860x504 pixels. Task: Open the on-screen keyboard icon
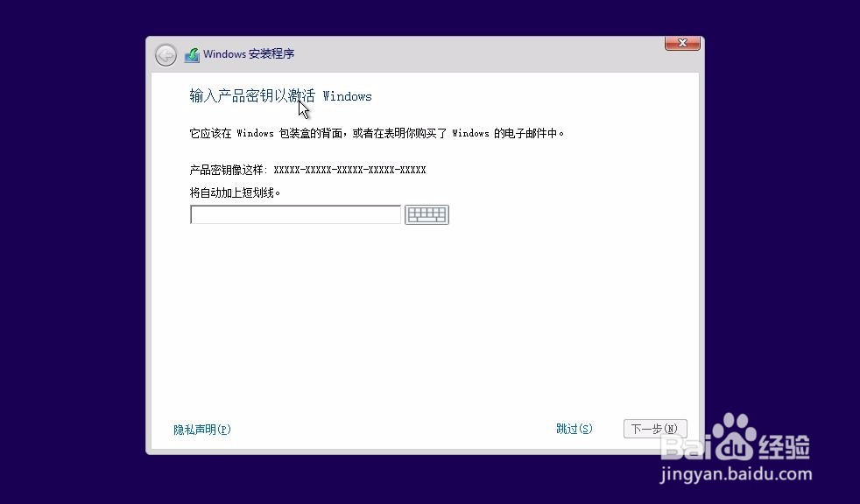[x=426, y=214]
